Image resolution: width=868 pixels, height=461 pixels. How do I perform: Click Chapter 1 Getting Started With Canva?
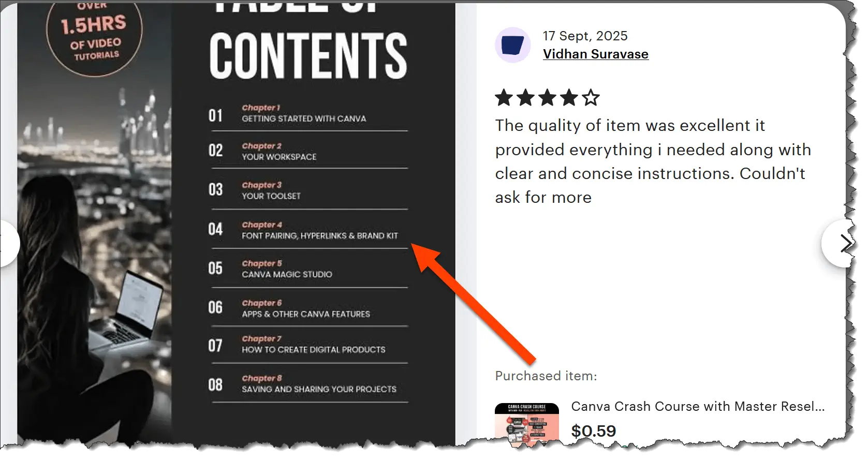(x=308, y=113)
